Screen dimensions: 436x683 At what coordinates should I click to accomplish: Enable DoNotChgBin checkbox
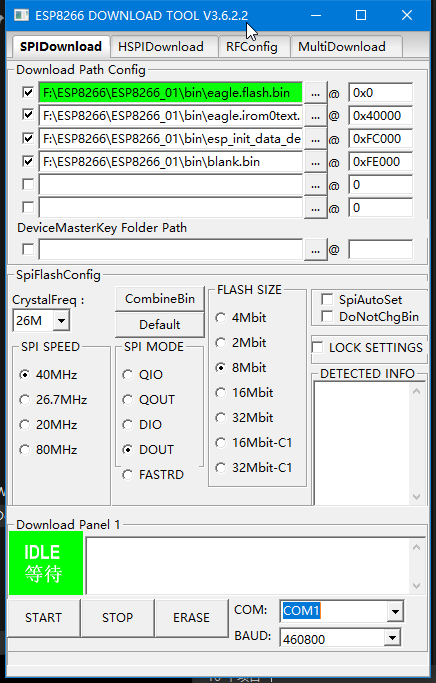point(327,316)
